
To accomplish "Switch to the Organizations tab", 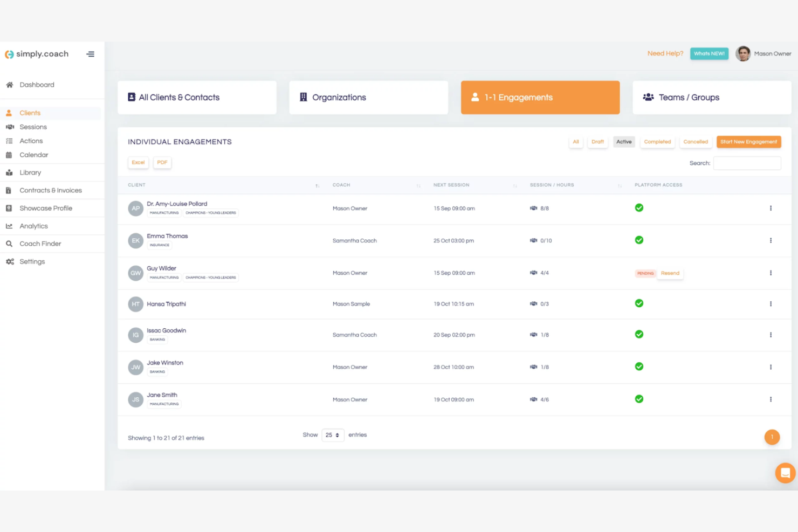I will [x=368, y=98].
